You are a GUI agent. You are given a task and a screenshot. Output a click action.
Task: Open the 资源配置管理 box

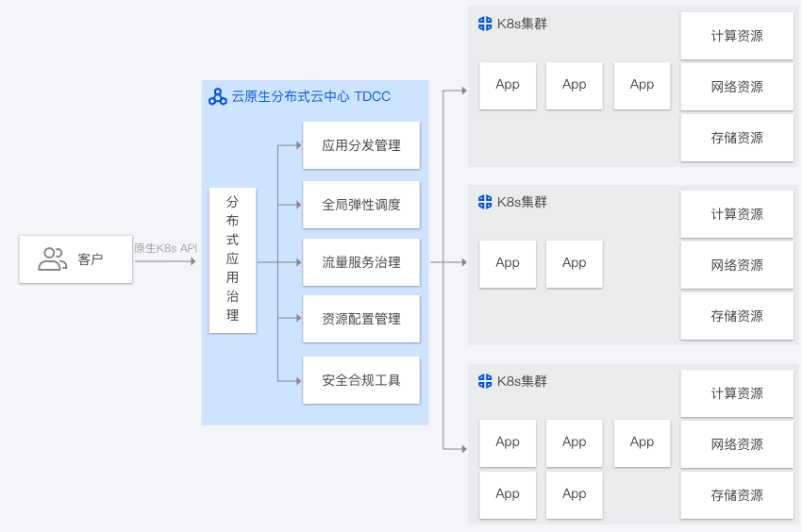coord(361,320)
